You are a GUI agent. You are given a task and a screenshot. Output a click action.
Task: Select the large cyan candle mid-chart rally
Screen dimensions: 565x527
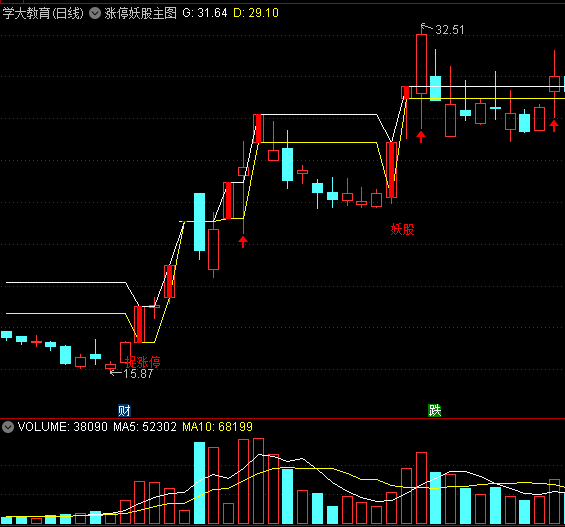199,222
